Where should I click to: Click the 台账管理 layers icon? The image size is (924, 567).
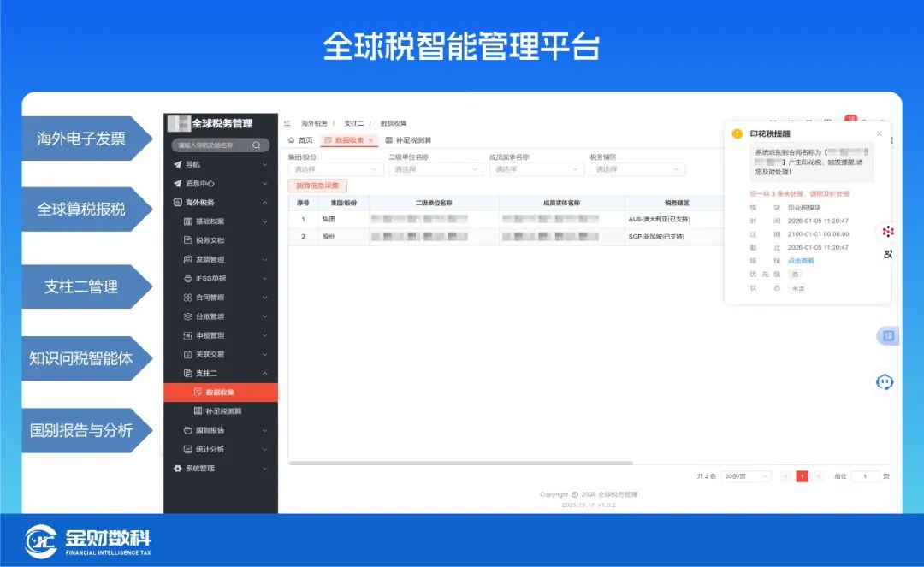[x=187, y=316]
